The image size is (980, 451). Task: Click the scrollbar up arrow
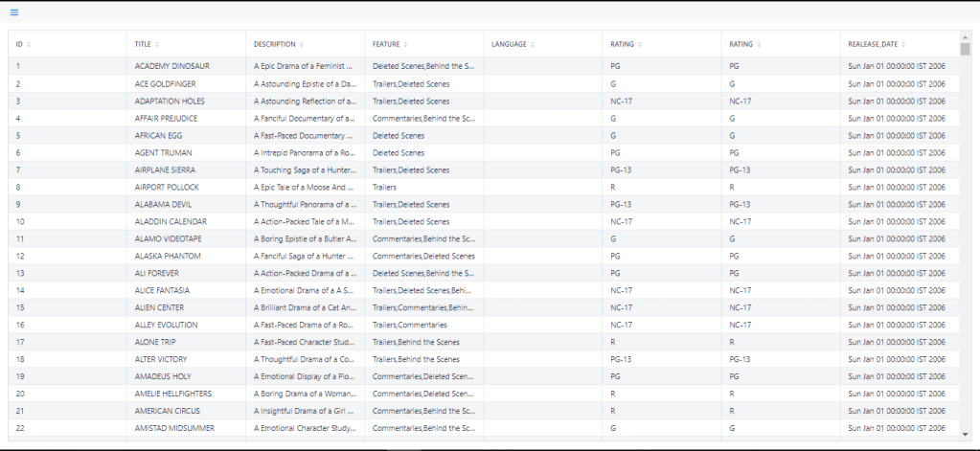click(965, 36)
